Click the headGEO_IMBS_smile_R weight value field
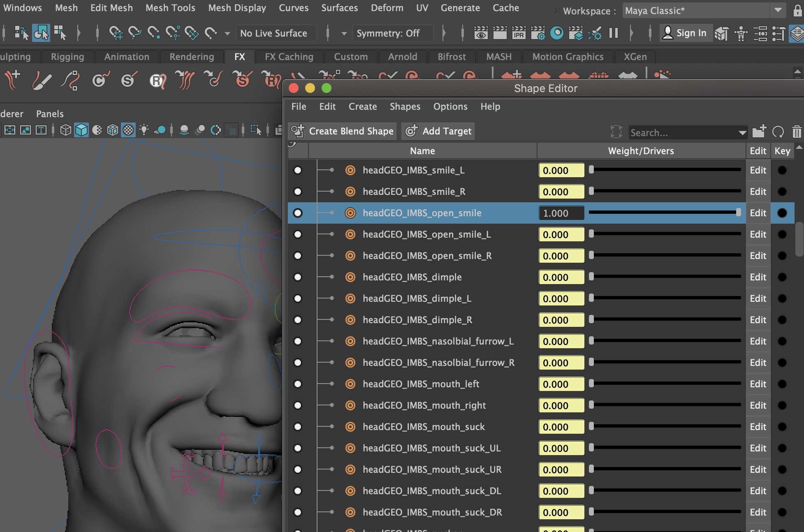The height and width of the screenshot is (532, 804). [x=561, y=192]
